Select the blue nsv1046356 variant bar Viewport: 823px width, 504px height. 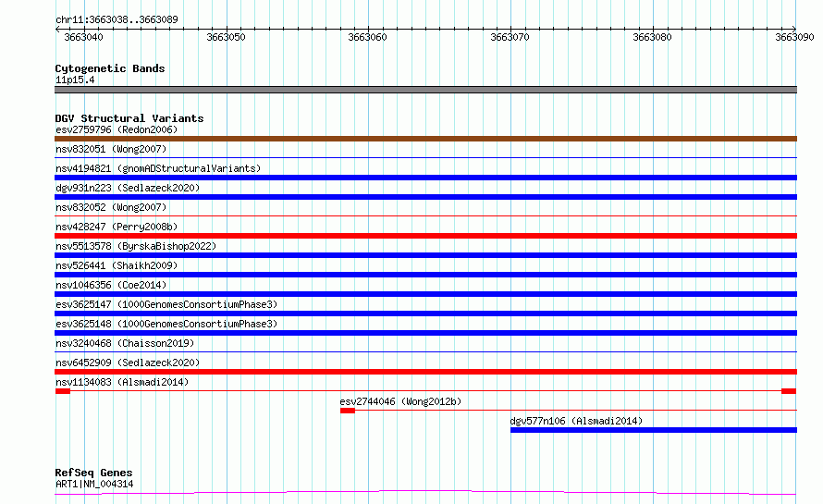tap(425, 294)
